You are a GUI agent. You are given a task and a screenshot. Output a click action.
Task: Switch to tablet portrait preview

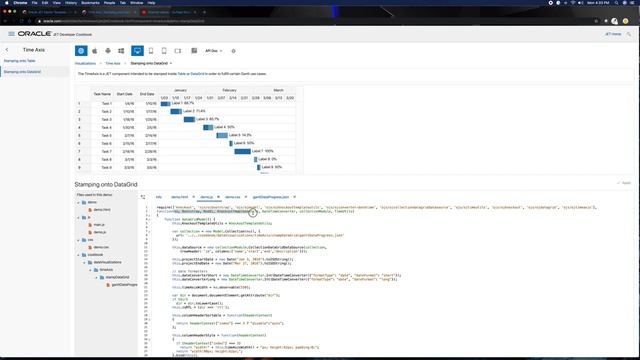point(164,51)
